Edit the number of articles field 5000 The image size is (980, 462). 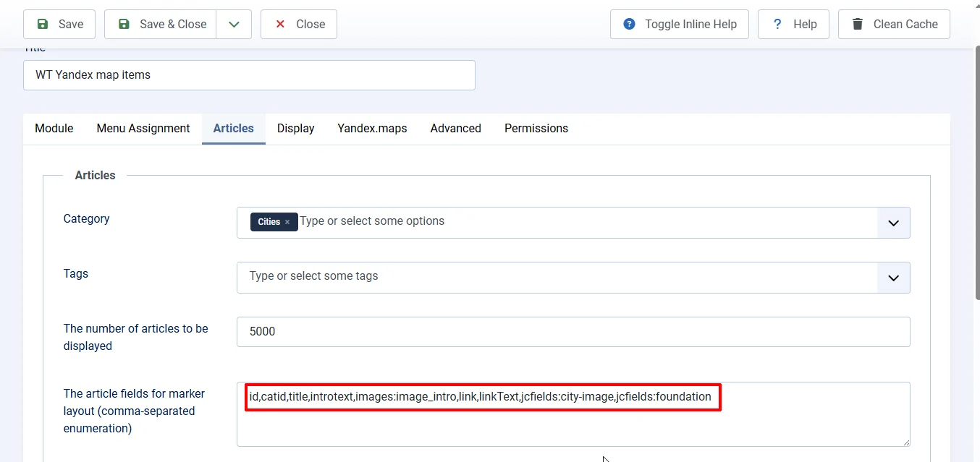point(573,332)
